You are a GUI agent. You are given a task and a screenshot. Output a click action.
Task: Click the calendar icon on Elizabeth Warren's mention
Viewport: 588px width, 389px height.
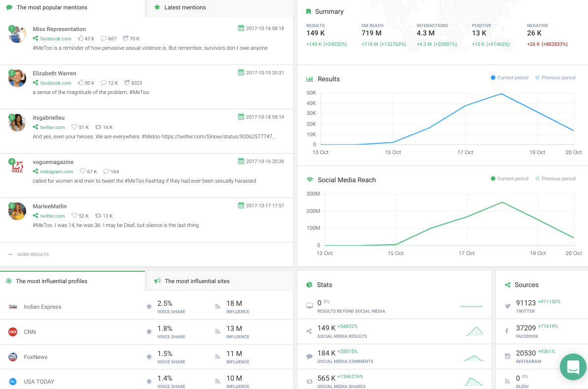coord(241,72)
